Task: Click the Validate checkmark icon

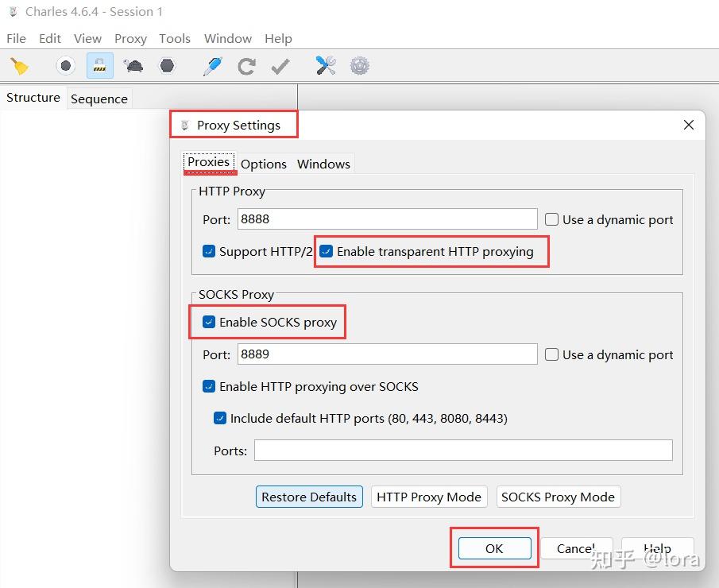Action: (280, 66)
